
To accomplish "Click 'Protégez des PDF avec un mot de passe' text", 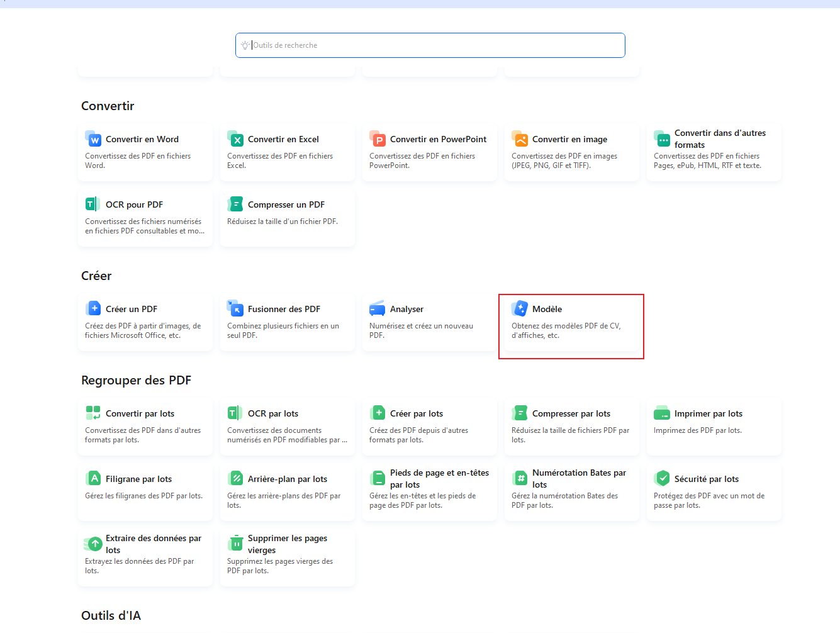I will click(709, 500).
